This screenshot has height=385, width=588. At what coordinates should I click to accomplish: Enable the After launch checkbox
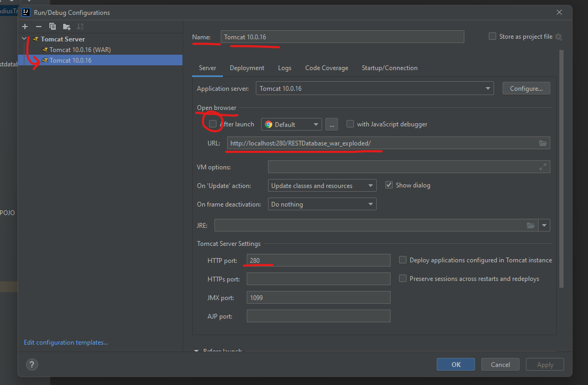click(x=213, y=124)
